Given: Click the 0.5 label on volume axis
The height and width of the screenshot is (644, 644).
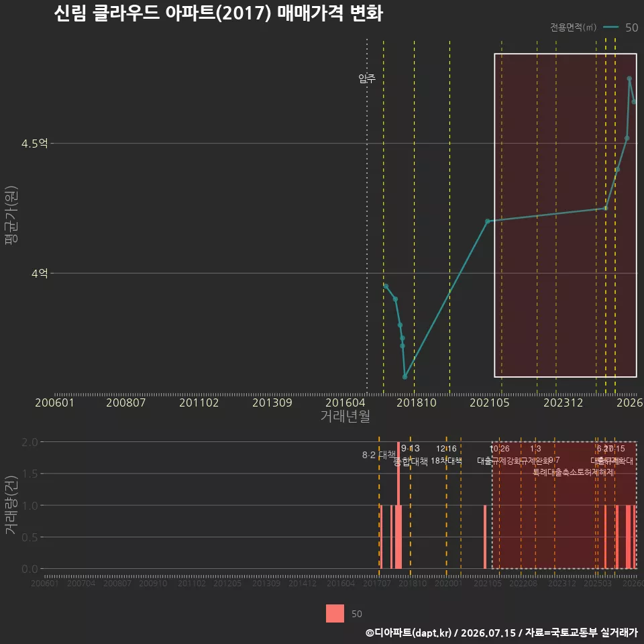Looking at the screenshot, I should pyautogui.click(x=30, y=537).
